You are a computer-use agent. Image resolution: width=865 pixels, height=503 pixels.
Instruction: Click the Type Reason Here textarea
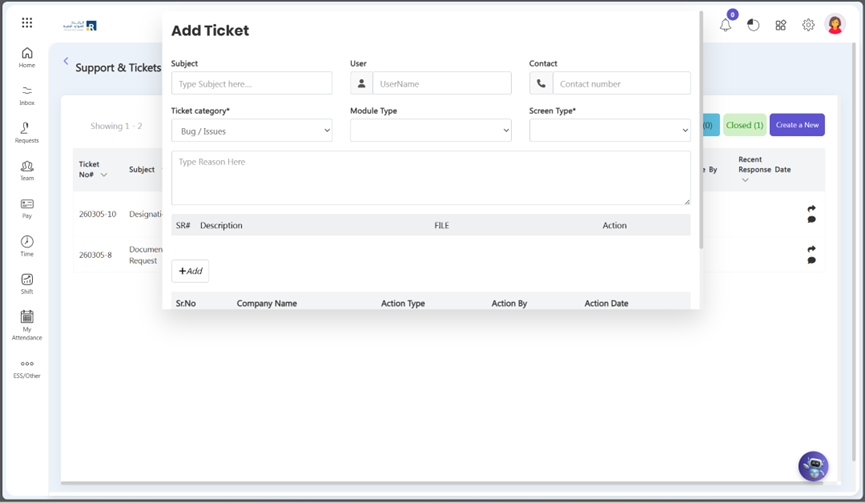430,178
